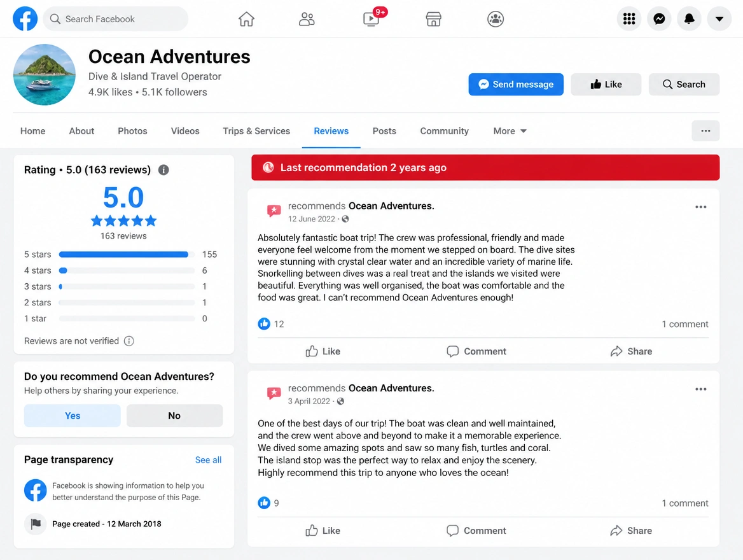Switch to the Videos tab
The width and height of the screenshot is (743, 560).
pos(185,131)
